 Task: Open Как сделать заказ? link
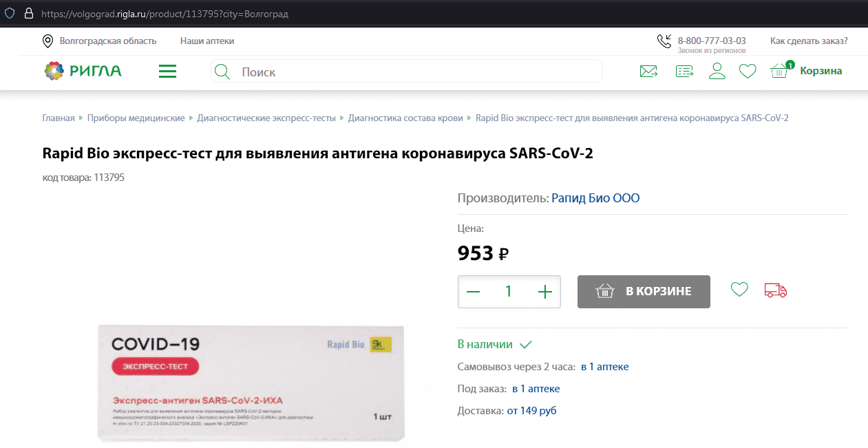click(x=809, y=41)
